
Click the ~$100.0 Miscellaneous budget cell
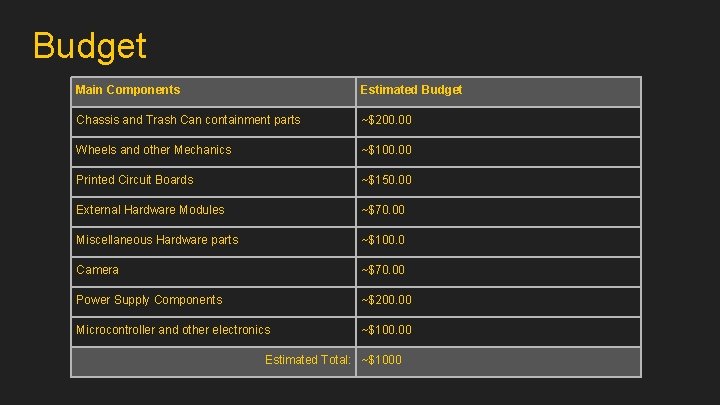383,240
